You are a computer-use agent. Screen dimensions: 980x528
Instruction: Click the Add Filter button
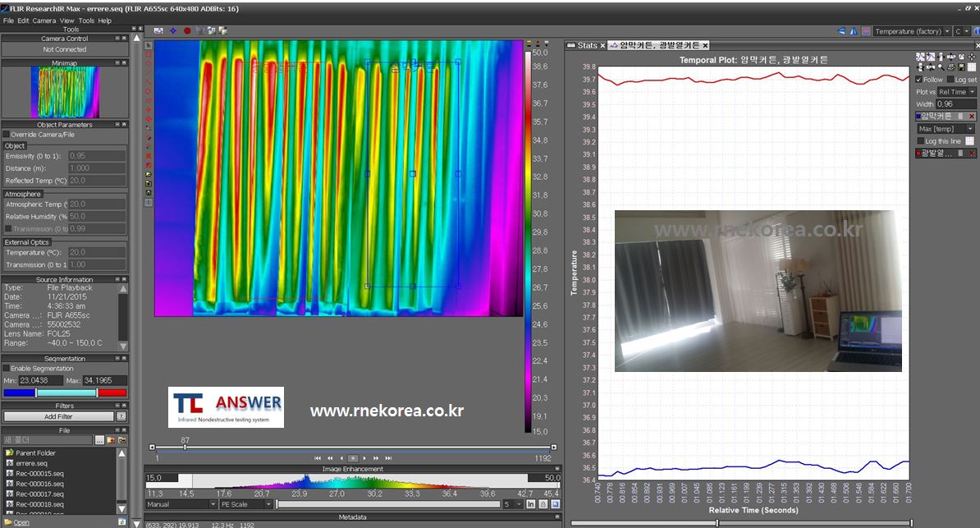[58, 416]
